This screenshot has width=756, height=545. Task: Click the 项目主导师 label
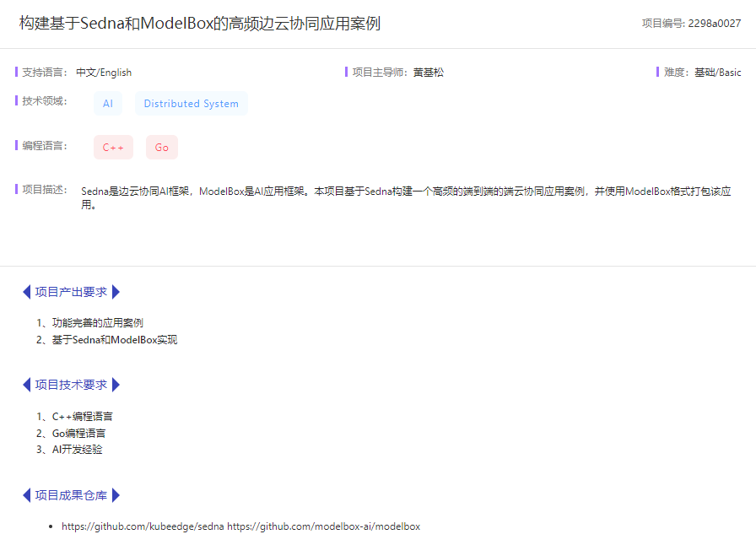380,73
